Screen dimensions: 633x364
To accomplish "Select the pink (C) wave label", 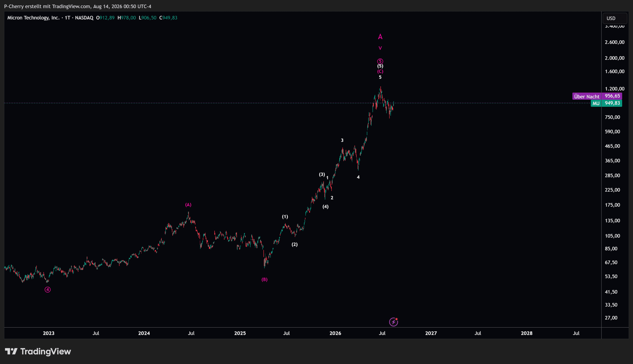I will click(x=380, y=71).
